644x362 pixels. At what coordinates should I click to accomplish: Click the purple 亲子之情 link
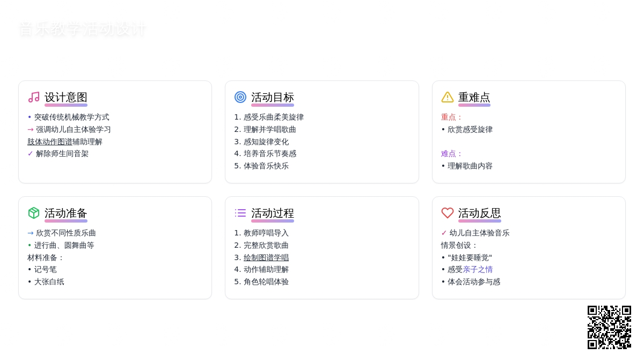click(x=478, y=269)
